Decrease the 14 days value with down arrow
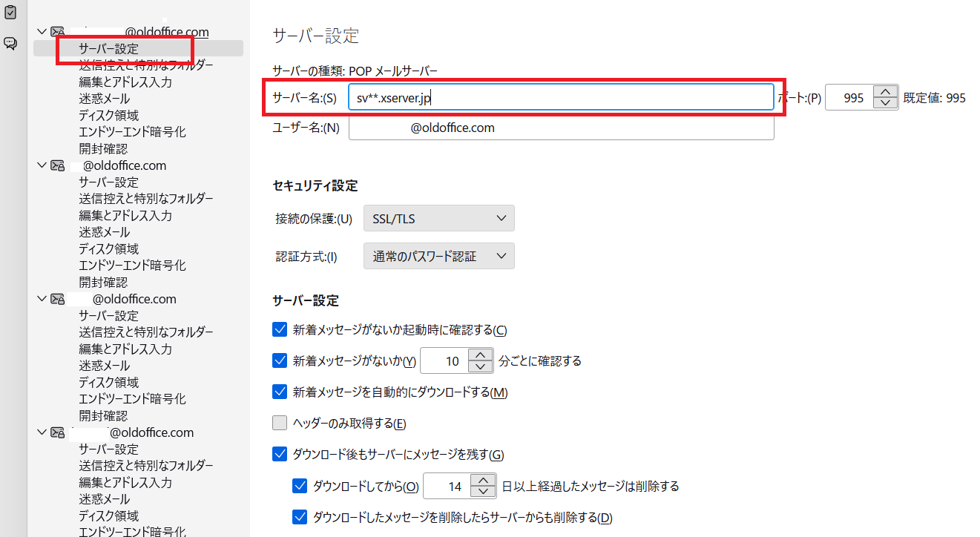This screenshot has width=980, height=537. [484, 492]
